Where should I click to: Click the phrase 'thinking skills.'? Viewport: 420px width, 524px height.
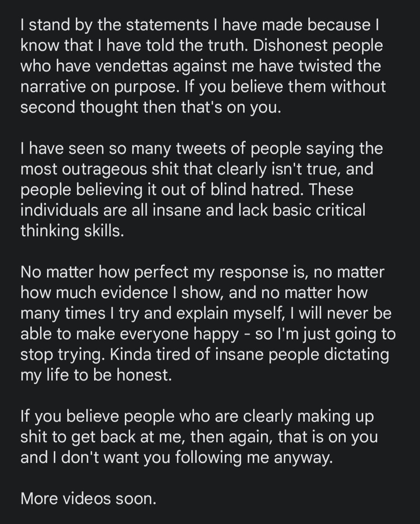tap(72, 231)
